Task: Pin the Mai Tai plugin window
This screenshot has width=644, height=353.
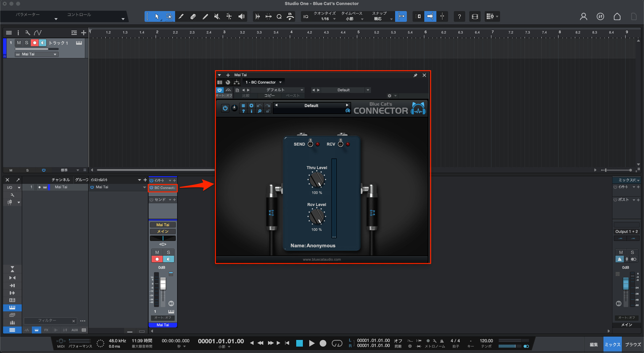Action: pos(415,75)
